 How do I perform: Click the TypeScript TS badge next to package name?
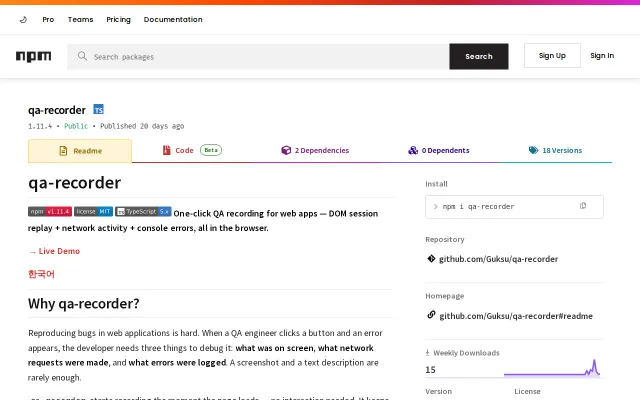[98, 109]
